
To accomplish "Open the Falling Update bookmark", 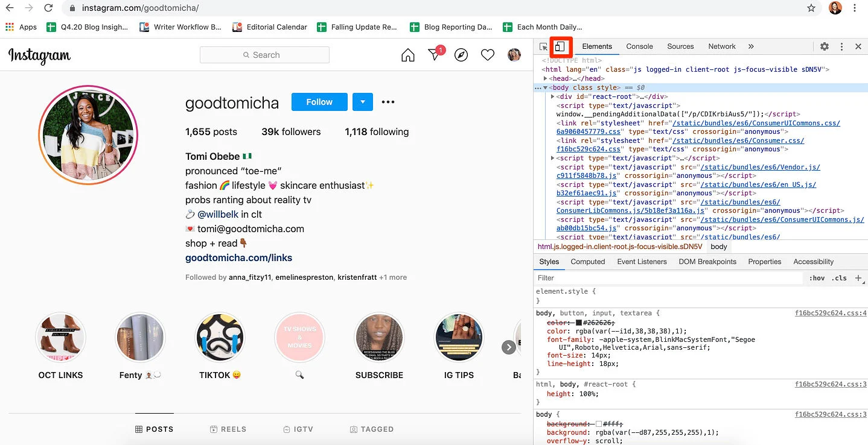I will click(357, 27).
